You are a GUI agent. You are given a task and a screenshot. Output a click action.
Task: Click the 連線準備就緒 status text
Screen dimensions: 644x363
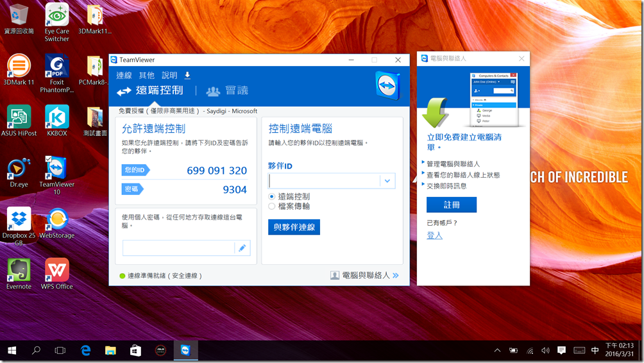click(x=165, y=276)
